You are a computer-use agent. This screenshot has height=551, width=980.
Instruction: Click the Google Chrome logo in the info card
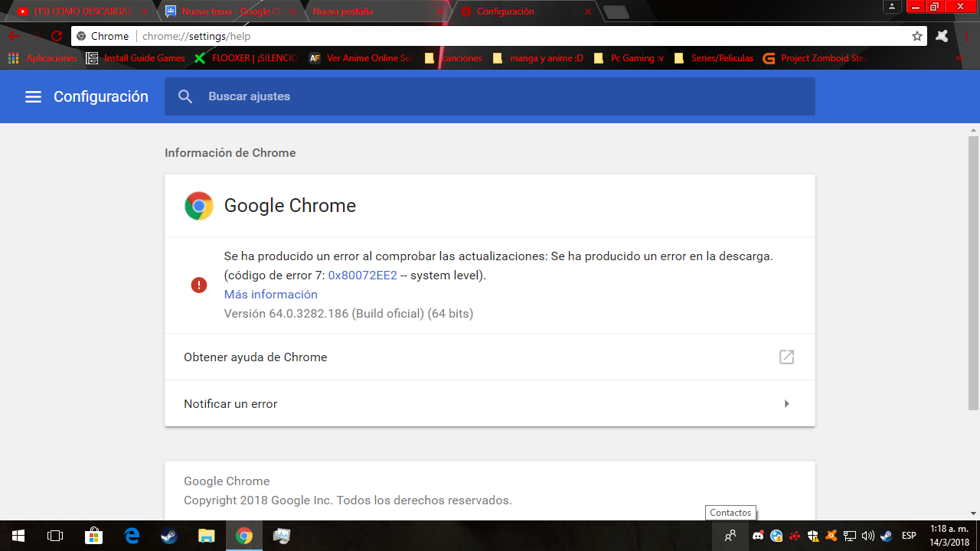click(199, 206)
